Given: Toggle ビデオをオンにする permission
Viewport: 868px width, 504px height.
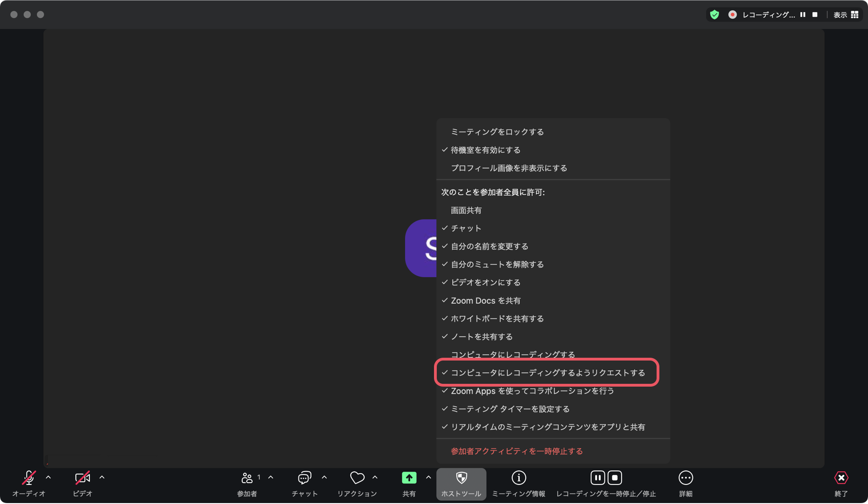Looking at the screenshot, I should pos(553,283).
